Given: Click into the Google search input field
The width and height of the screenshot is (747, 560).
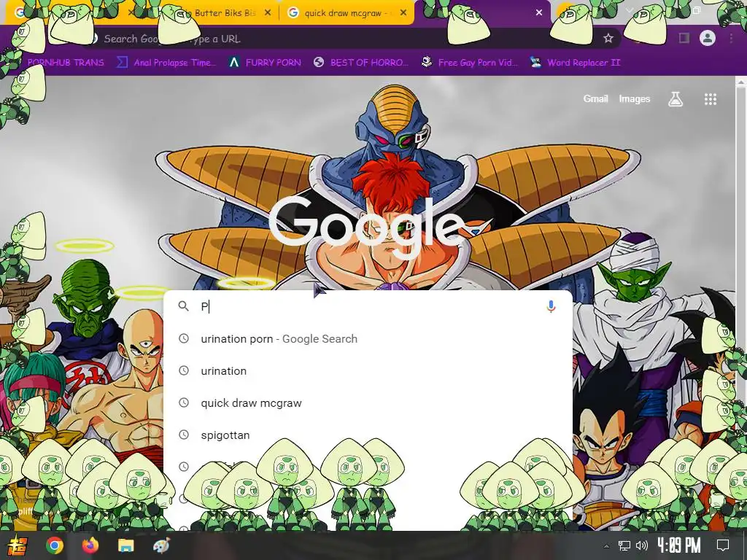Looking at the screenshot, I should coord(367,306).
